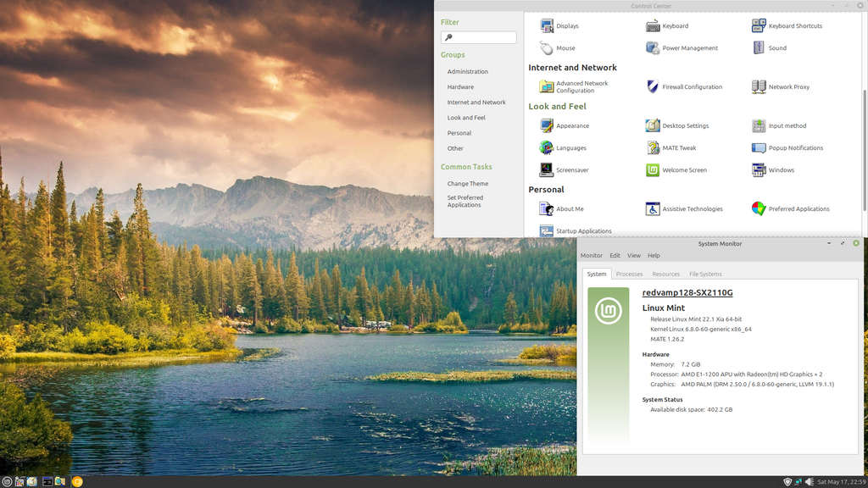Launch terminal from the taskbar

(47, 482)
